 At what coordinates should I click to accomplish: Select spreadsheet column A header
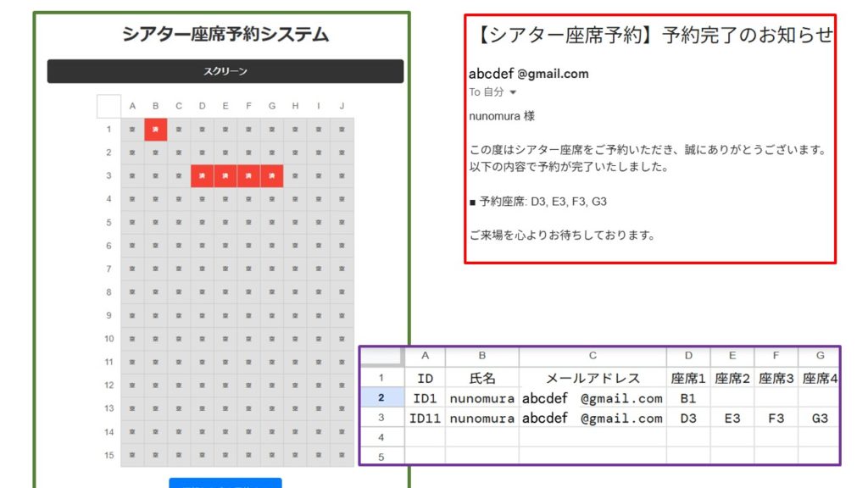425,357
